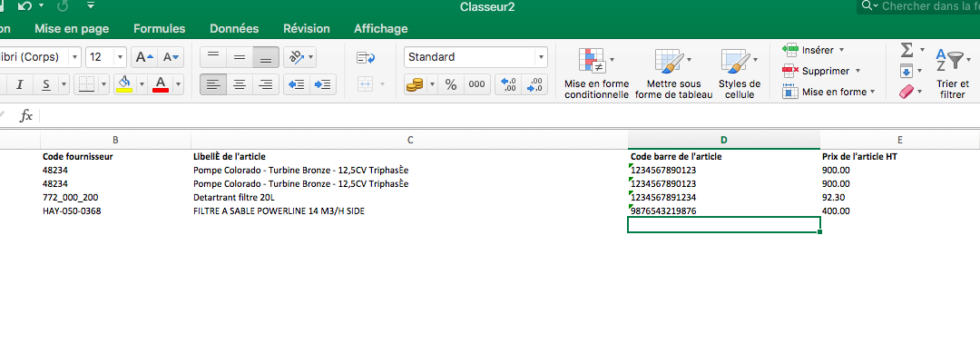Image resolution: width=980 pixels, height=363 pixels.
Task: Increase decimal places
Action: pos(508,85)
